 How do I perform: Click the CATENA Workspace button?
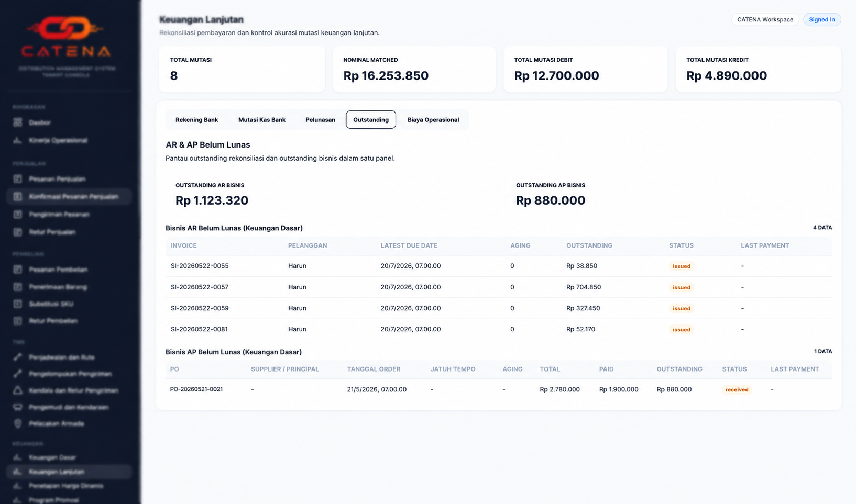click(765, 19)
